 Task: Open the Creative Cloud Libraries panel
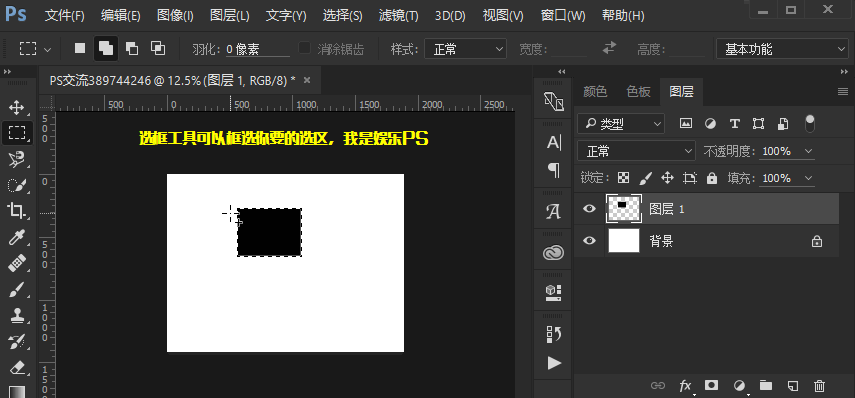(554, 252)
